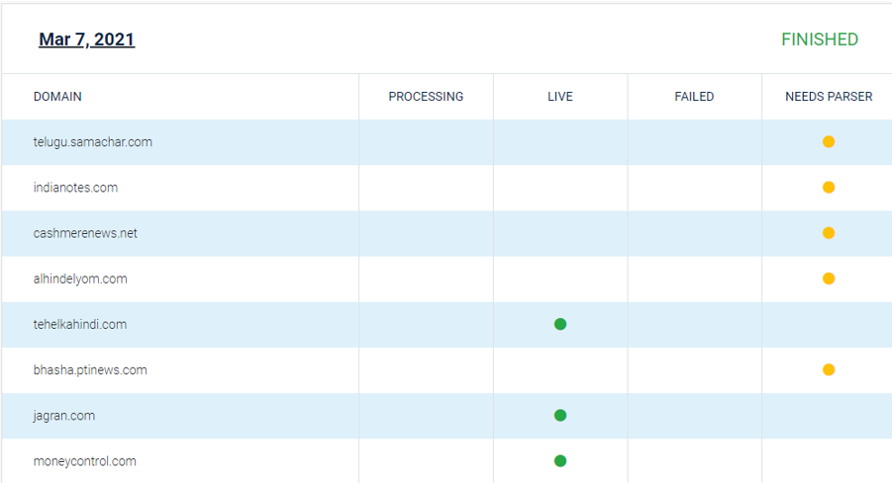Screen dimensions: 892x483
Task: Select the PROCESSING column header
Action: point(426,97)
